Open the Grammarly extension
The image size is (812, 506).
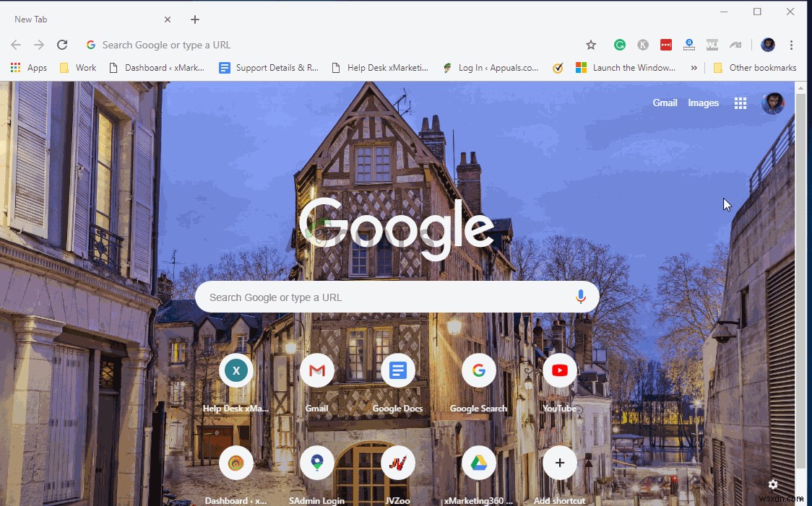[620, 45]
